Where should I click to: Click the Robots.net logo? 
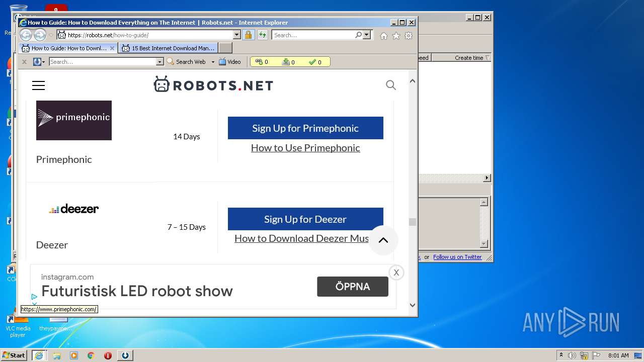coord(213,84)
